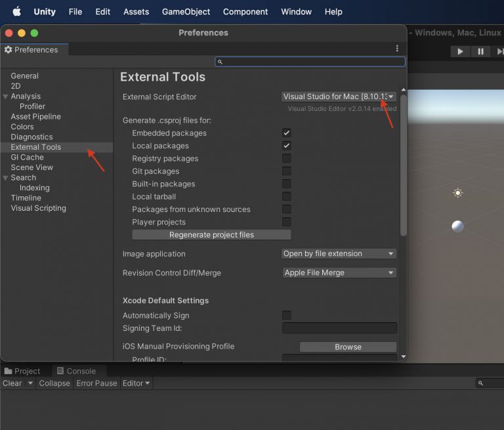Screen dimensions: 504x430
Task: Select the sphere object in Scene view
Action: click(x=457, y=226)
